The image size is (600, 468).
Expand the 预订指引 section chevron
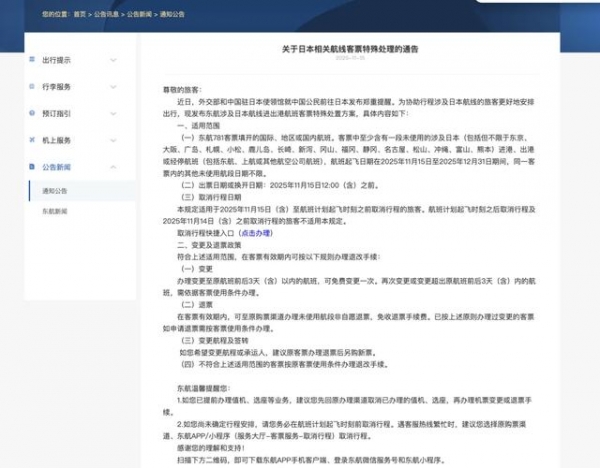tap(114, 113)
